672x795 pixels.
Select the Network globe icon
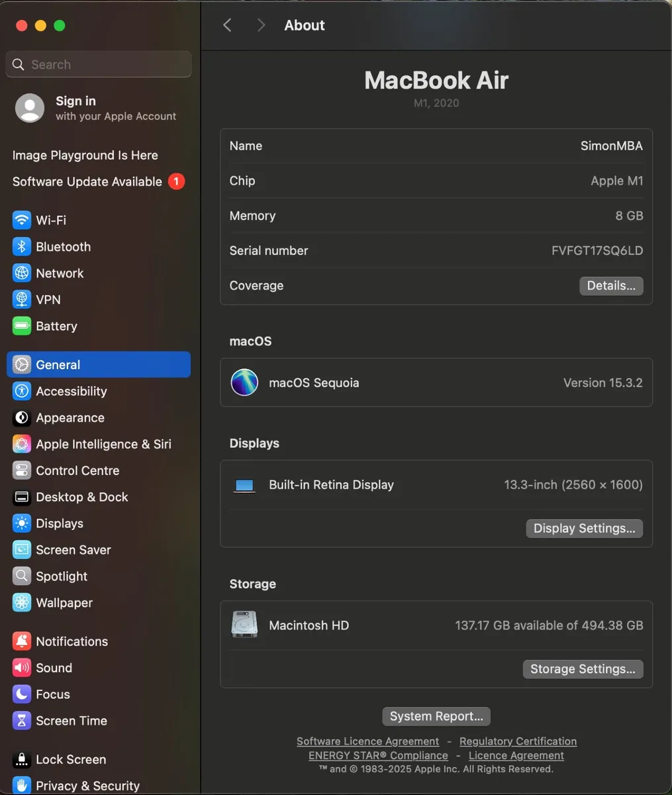(21, 273)
